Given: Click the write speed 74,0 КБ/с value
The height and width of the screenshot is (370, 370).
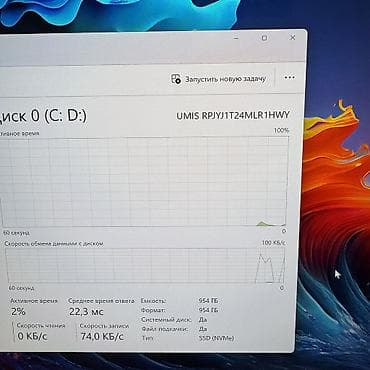Looking at the screenshot, I should pyautogui.click(x=102, y=336).
